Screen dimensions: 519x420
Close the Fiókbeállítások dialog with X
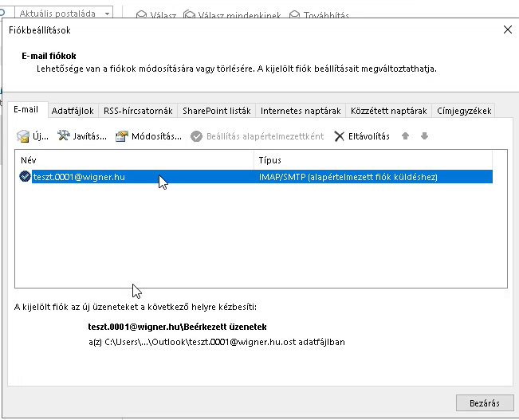click(x=507, y=29)
